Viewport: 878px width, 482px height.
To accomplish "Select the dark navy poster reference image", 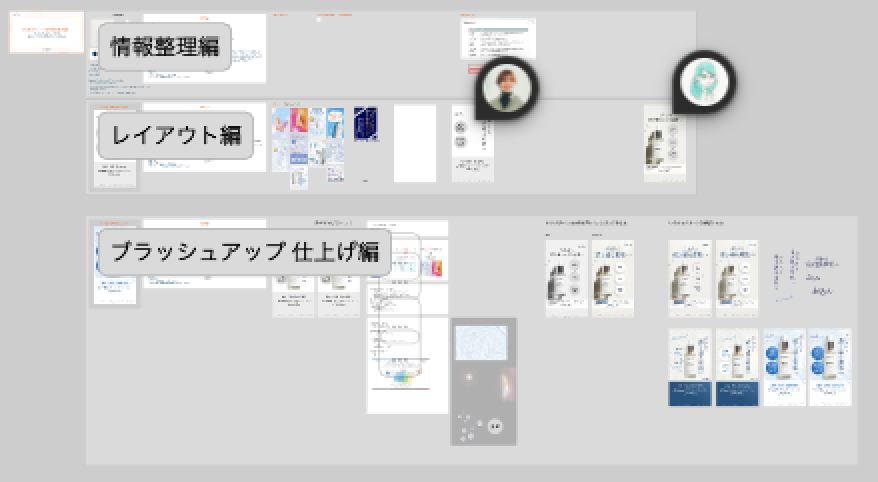I will (366, 124).
